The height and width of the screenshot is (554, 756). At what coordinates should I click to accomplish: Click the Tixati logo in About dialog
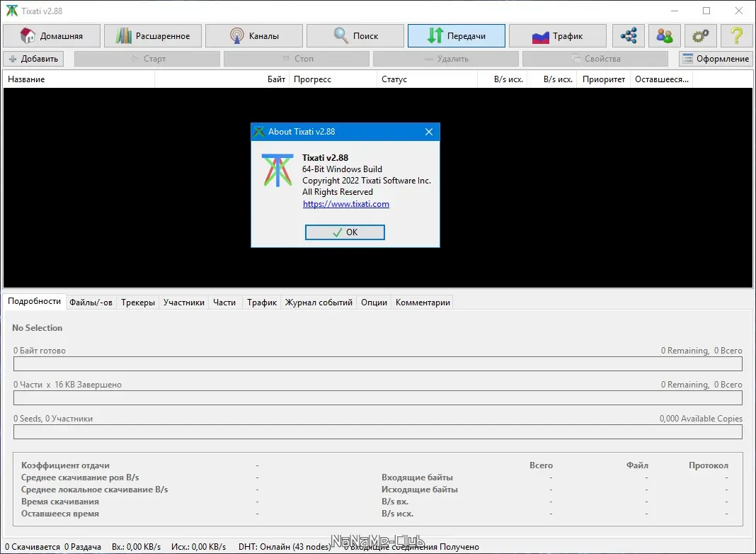point(277,170)
